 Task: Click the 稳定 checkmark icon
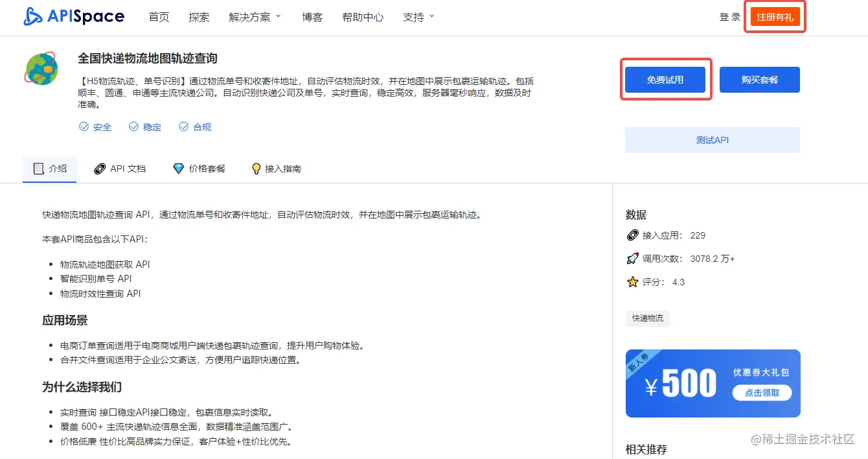pos(133,127)
